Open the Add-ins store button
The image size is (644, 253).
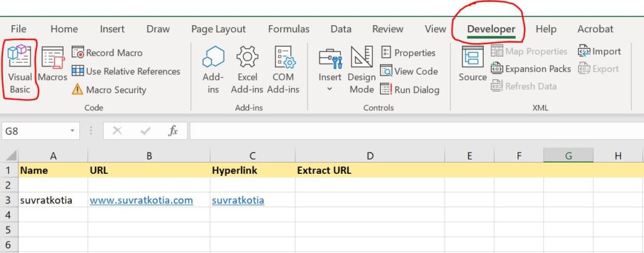pos(213,70)
